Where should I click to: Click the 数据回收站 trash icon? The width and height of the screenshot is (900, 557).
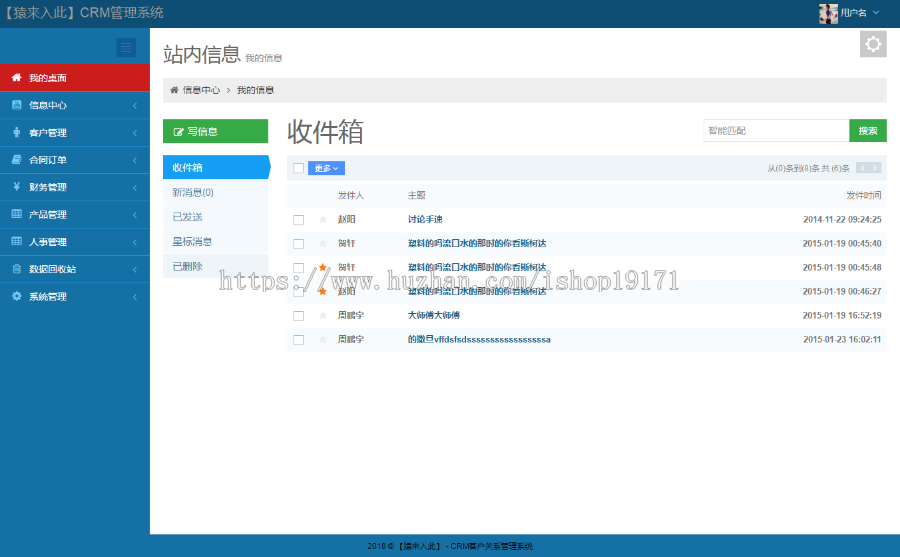point(17,269)
